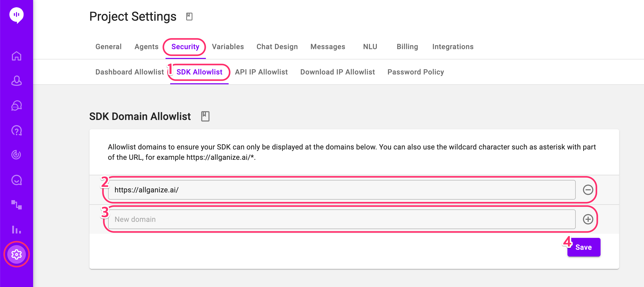
Task: Open the guide icon next to SDK Domain Allowlist
Action: coord(205,116)
